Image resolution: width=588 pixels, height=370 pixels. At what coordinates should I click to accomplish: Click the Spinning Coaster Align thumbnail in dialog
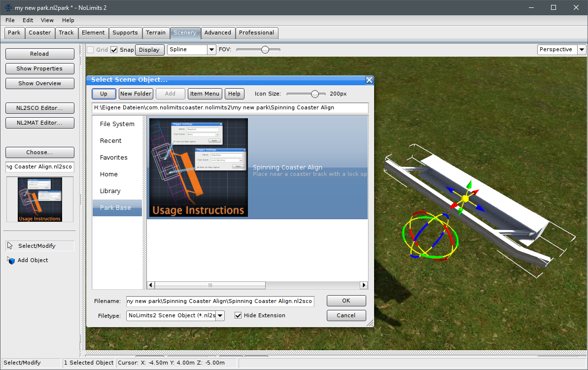point(199,168)
